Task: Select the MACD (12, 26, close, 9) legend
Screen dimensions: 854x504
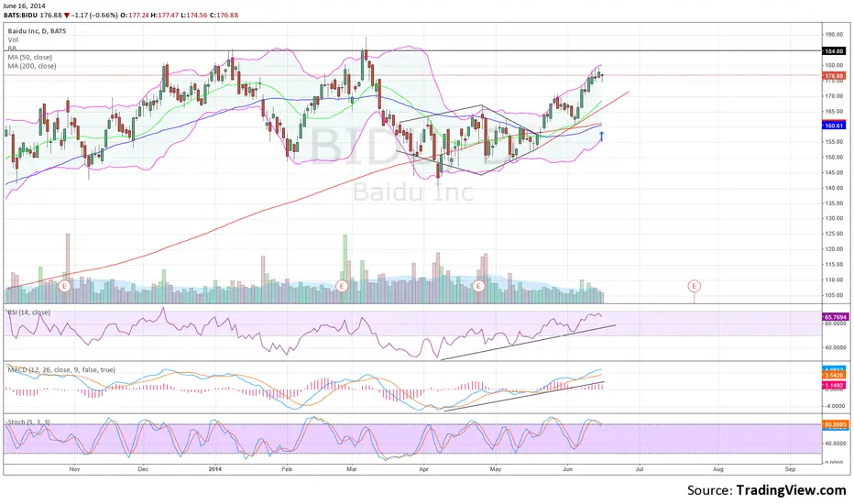Action: tap(61, 369)
